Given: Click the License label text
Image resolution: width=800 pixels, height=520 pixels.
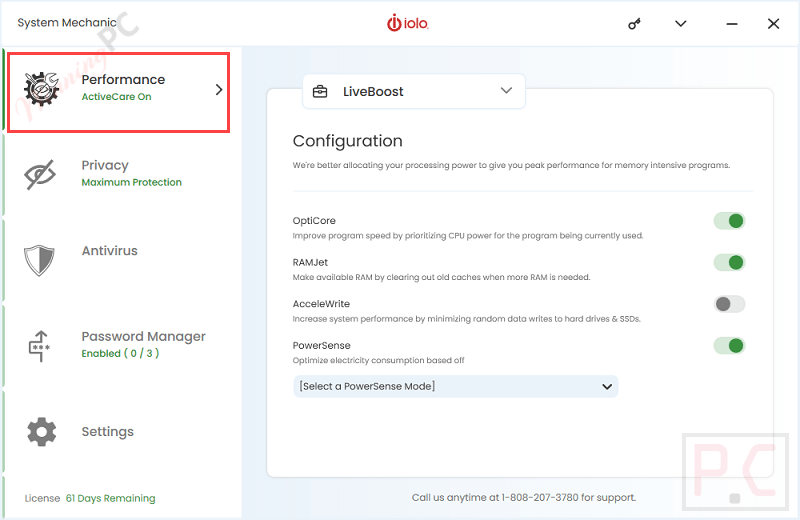Looking at the screenshot, I should [x=42, y=499].
